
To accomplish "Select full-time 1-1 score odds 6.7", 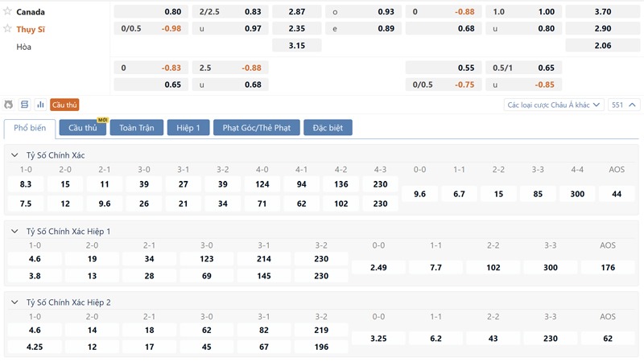I will click(459, 194).
